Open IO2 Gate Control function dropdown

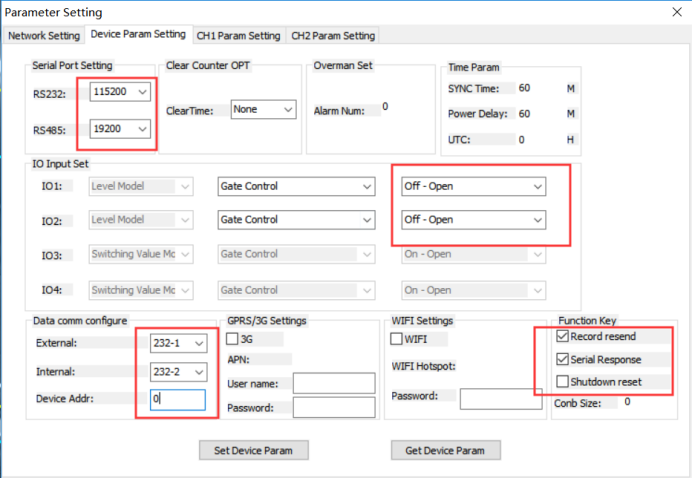pyautogui.click(x=296, y=220)
